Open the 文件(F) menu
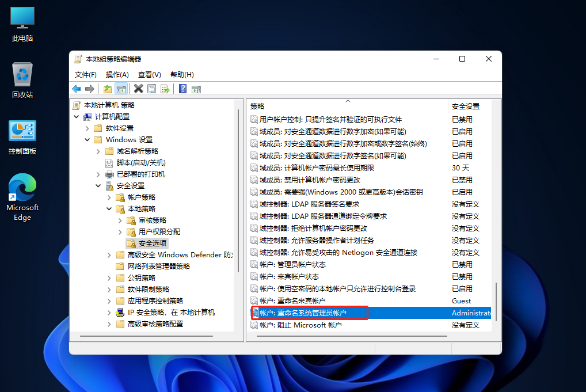The height and width of the screenshot is (392, 586). pos(86,75)
